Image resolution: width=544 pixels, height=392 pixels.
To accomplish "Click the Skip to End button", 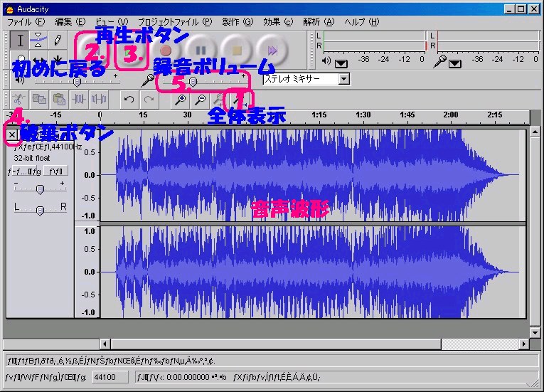I will [x=272, y=51].
